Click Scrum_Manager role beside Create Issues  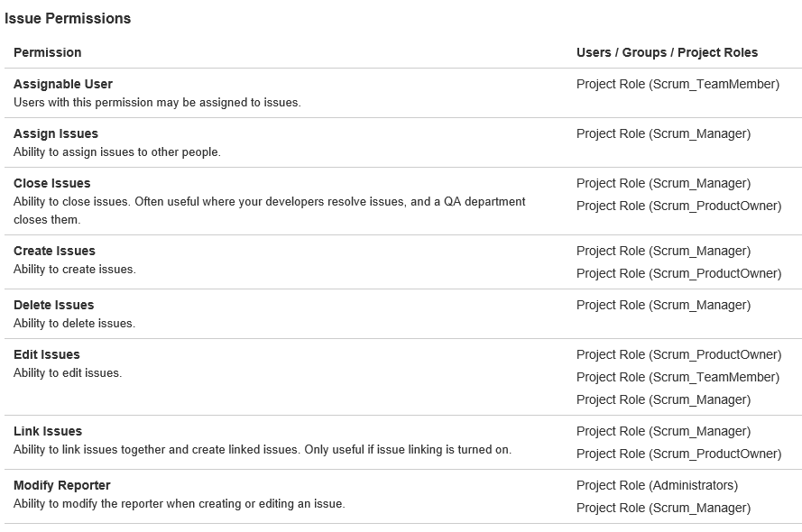coord(663,251)
